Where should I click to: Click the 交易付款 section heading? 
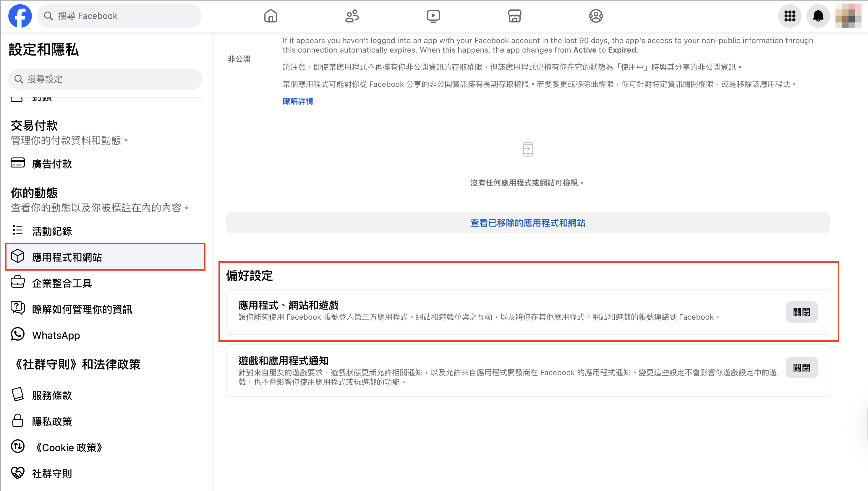coord(34,126)
